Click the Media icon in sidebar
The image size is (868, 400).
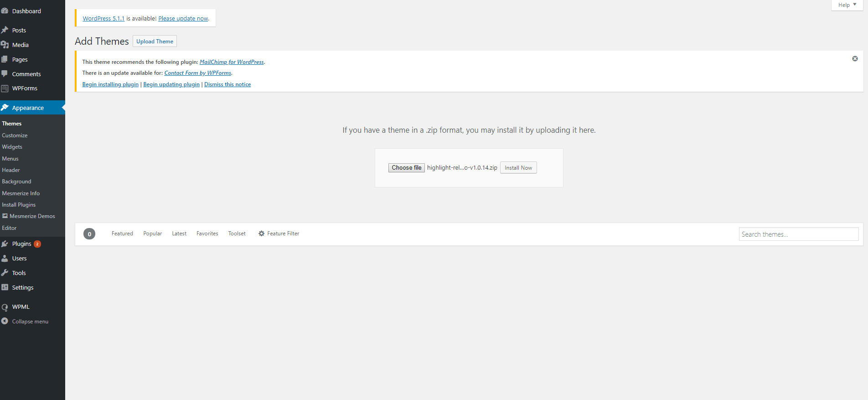click(x=5, y=45)
